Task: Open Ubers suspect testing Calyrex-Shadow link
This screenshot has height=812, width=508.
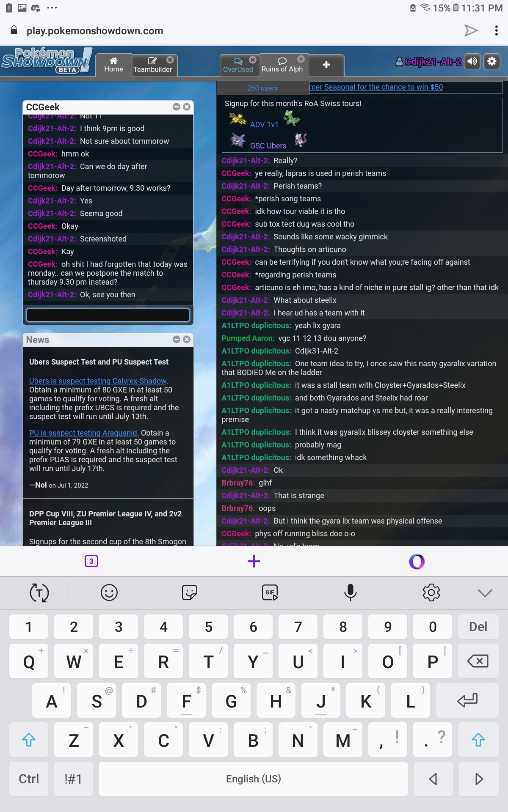Action: 98,381
